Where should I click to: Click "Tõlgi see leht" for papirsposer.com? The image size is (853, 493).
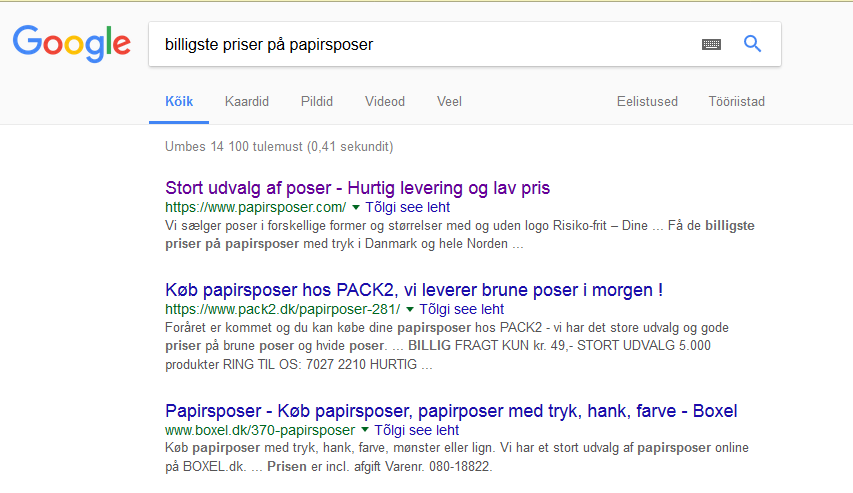coord(407,207)
